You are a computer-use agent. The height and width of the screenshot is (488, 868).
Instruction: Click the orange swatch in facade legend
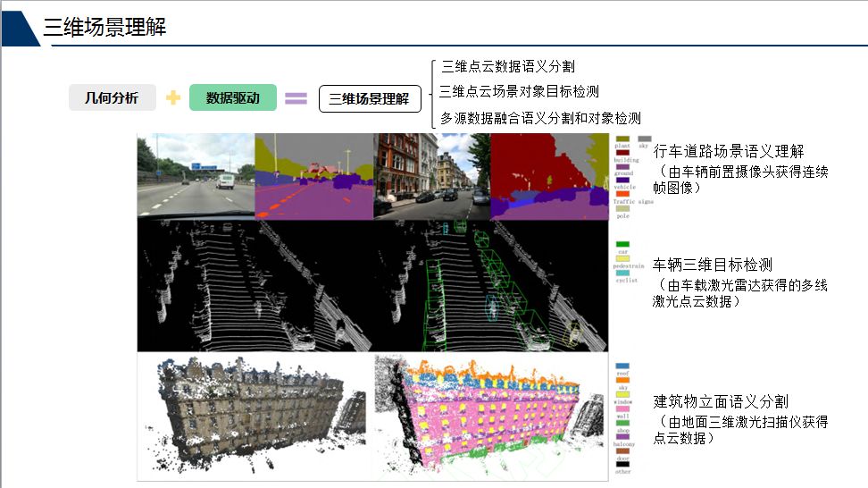622,380
